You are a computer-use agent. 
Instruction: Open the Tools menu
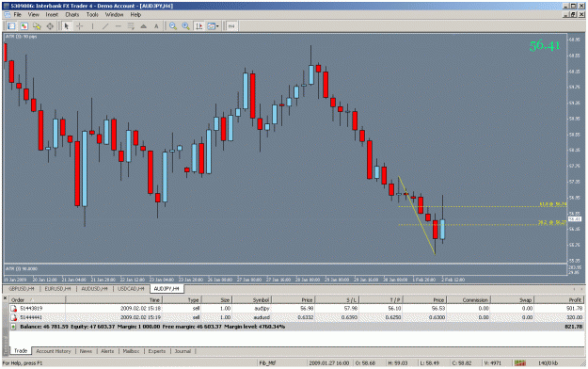click(x=92, y=15)
